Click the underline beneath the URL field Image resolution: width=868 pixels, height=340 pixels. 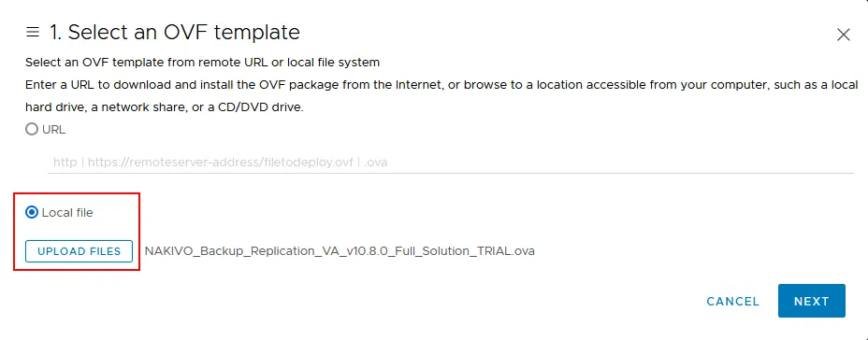coord(450,173)
